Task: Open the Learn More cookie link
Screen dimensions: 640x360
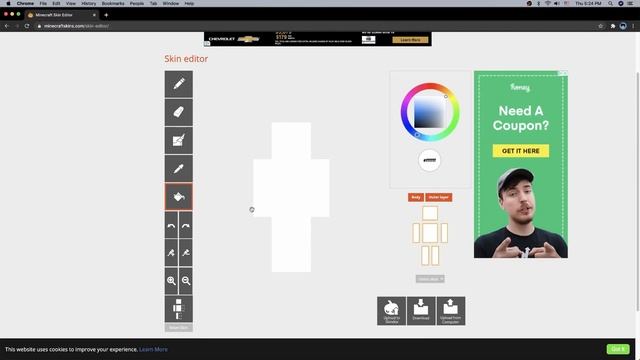Action: (153, 349)
